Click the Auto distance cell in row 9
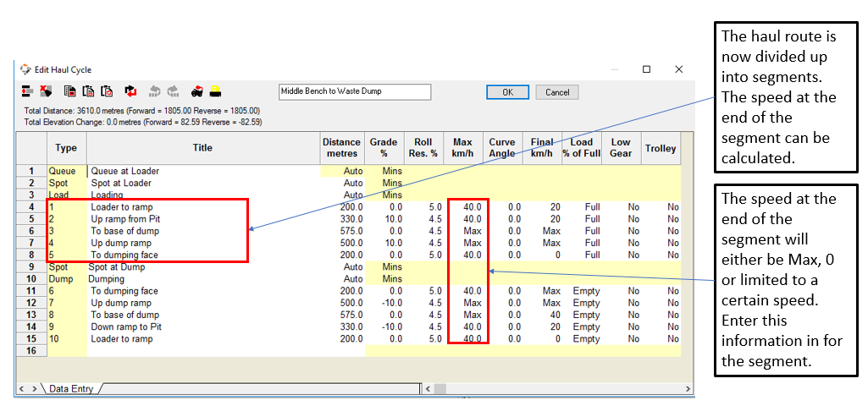The image size is (868, 406). pos(343,267)
